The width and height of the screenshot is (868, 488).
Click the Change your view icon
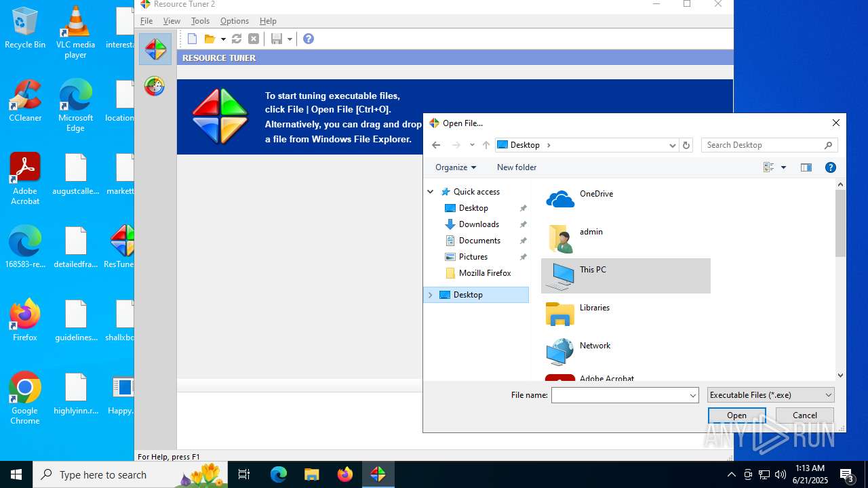[x=769, y=167]
